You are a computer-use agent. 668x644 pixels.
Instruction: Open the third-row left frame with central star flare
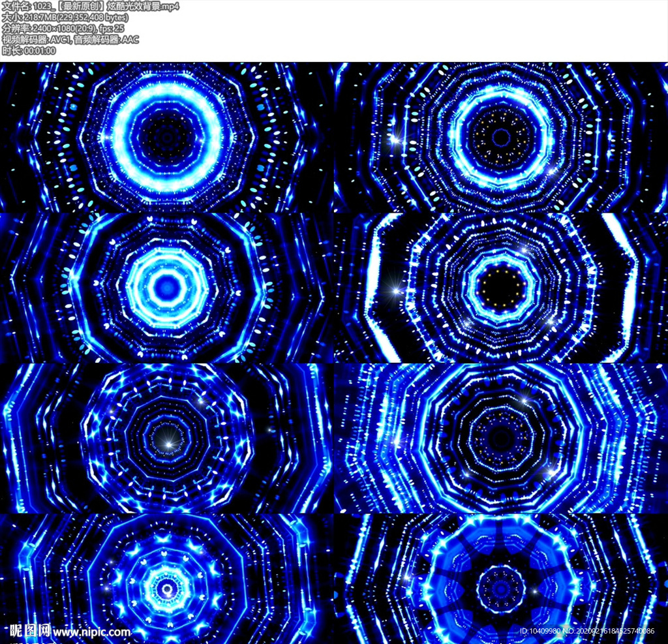(167, 438)
